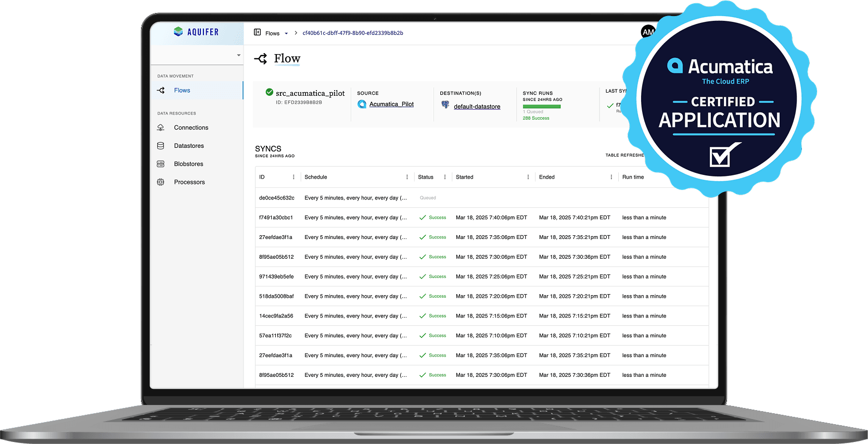Select sync ID f7491a30cbc1

(x=276, y=218)
